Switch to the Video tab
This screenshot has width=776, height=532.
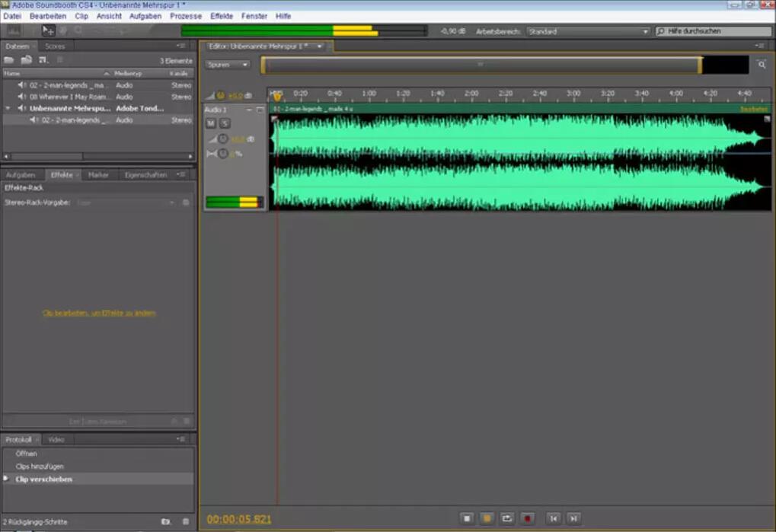pyautogui.click(x=56, y=440)
